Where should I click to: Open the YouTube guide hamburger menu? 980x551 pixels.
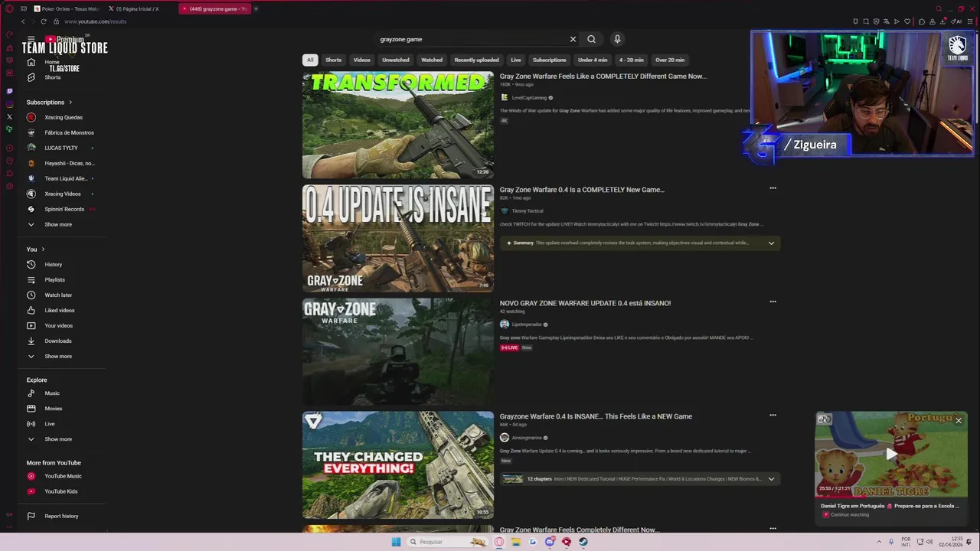tap(31, 39)
